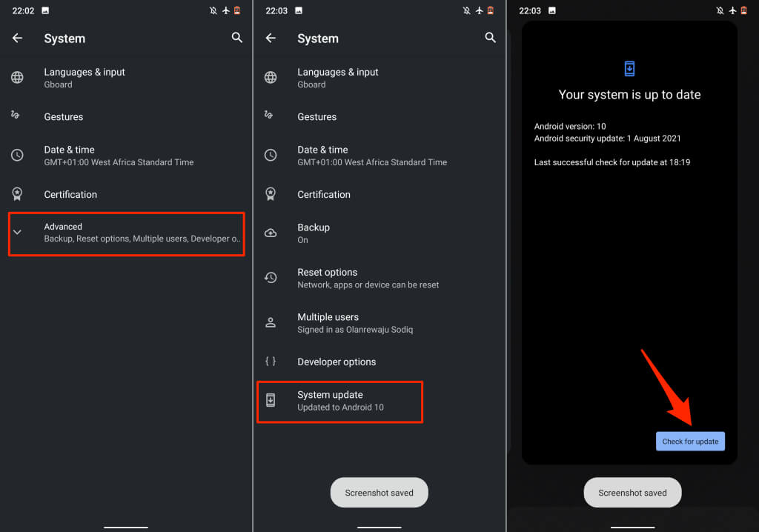This screenshot has width=759, height=532.
Task: Open Date & time on second screen
Action: (379, 156)
